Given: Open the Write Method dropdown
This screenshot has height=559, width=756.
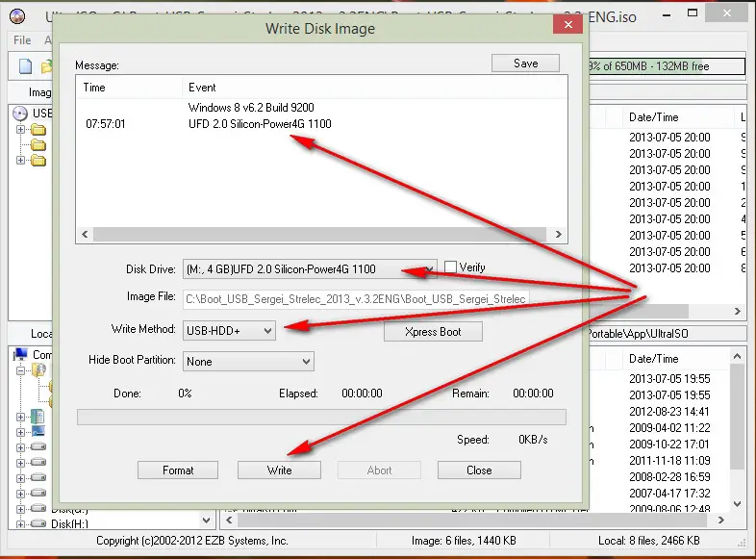Looking at the screenshot, I should [x=266, y=330].
